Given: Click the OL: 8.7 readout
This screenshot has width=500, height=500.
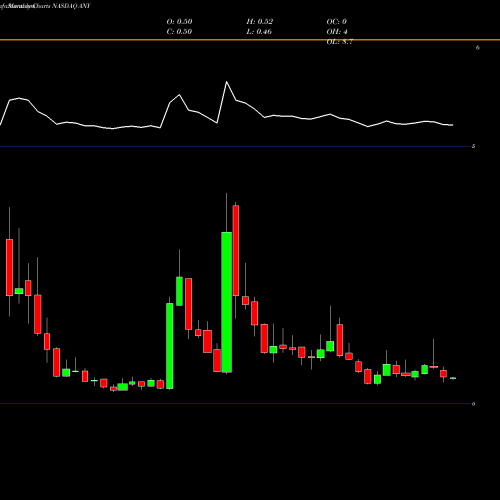Looking at the screenshot, I should 340,42.
